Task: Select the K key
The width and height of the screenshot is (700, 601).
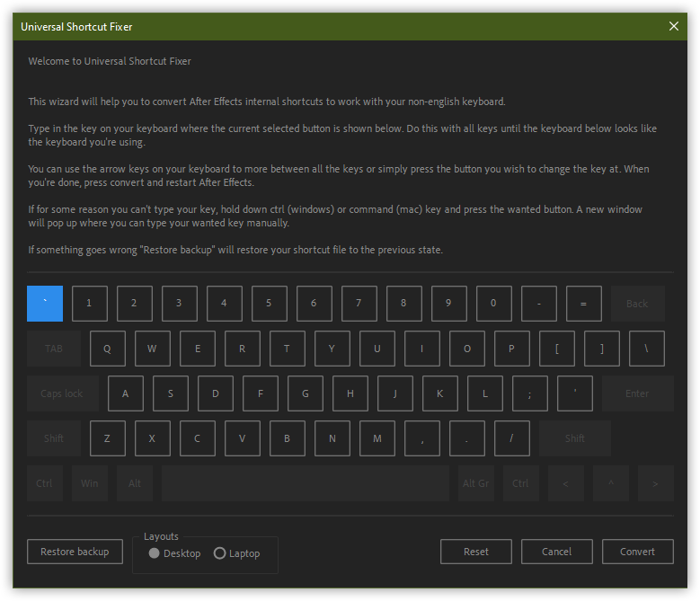Action: tap(440, 393)
